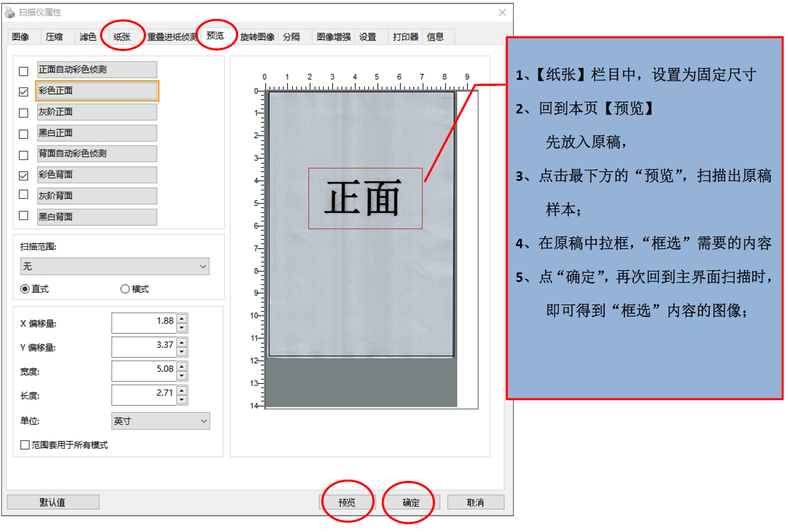This screenshot has height=532, width=788.
Task: Click the scanned 正面 preview image
Action: 361,224
